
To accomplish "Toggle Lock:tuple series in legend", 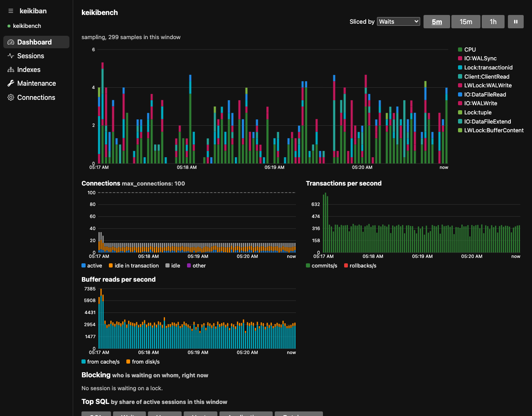I will (475, 112).
